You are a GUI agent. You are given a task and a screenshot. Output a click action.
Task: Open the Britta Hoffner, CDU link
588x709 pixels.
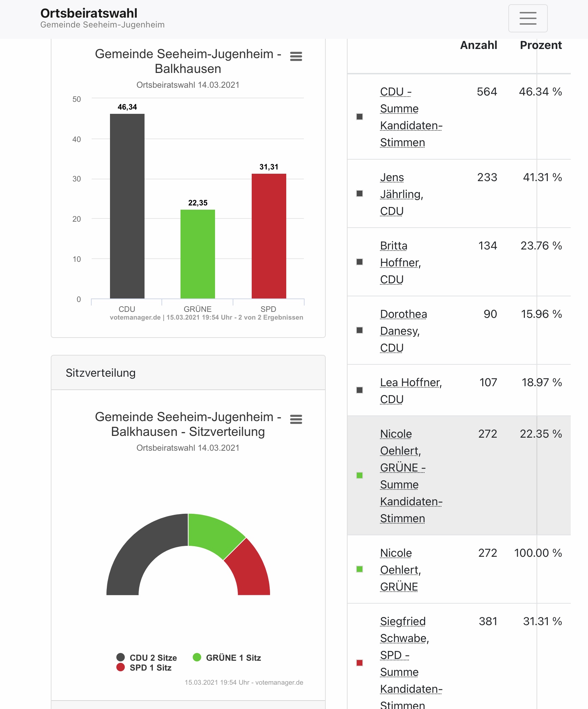[400, 263]
